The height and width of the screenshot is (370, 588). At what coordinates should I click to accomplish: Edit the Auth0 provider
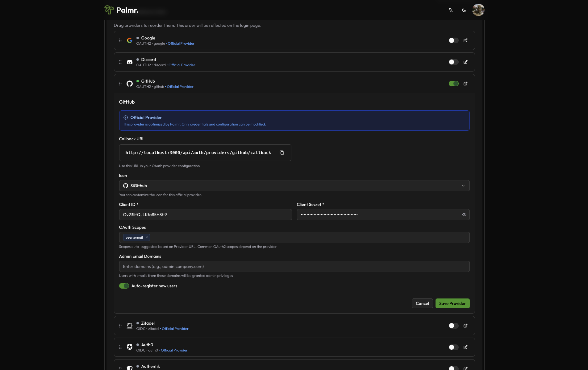click(465, 347)
